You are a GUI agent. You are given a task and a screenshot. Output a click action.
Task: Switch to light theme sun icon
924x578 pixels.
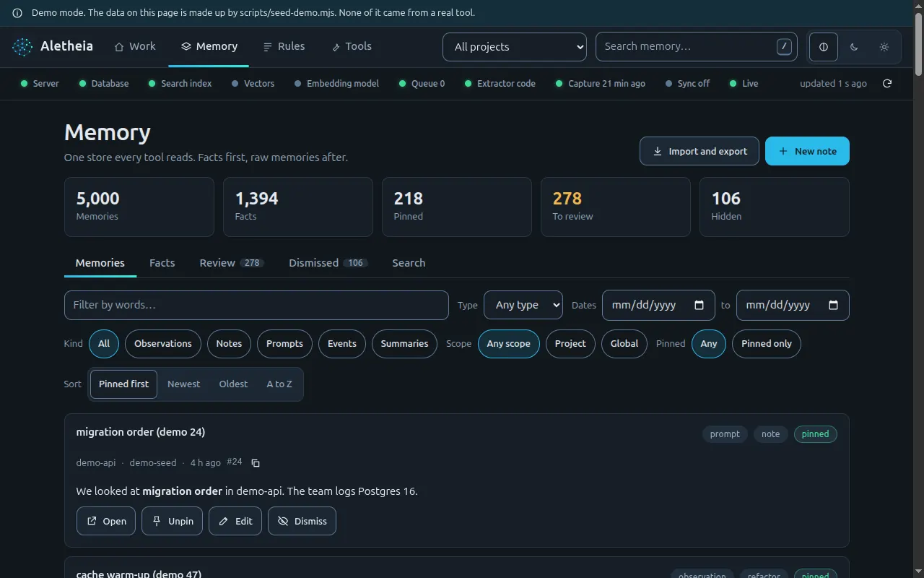[884, 47]
